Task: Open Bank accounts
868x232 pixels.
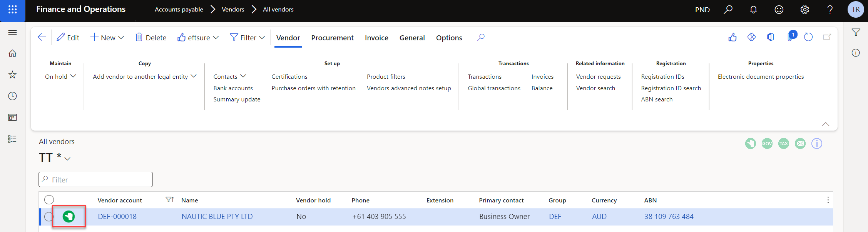Action: coord(233,88)
